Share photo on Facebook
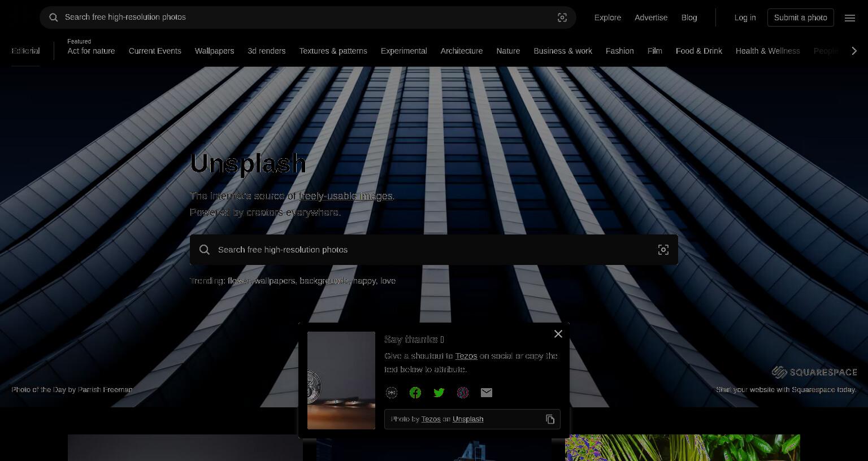 [x=415, y=393]
